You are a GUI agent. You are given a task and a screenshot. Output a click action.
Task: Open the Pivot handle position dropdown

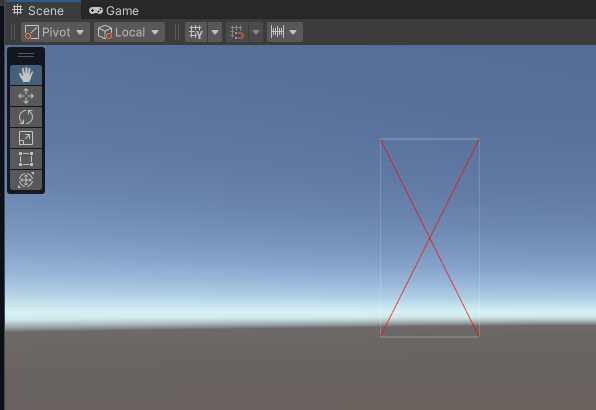point(55,32)
